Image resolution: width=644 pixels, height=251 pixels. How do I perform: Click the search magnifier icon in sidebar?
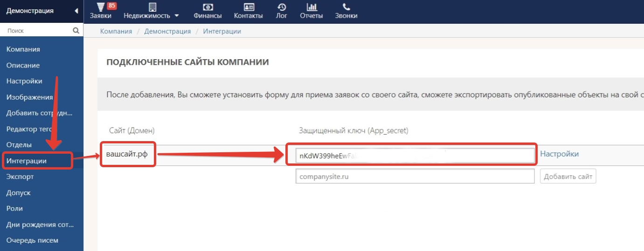click(76, 31)
